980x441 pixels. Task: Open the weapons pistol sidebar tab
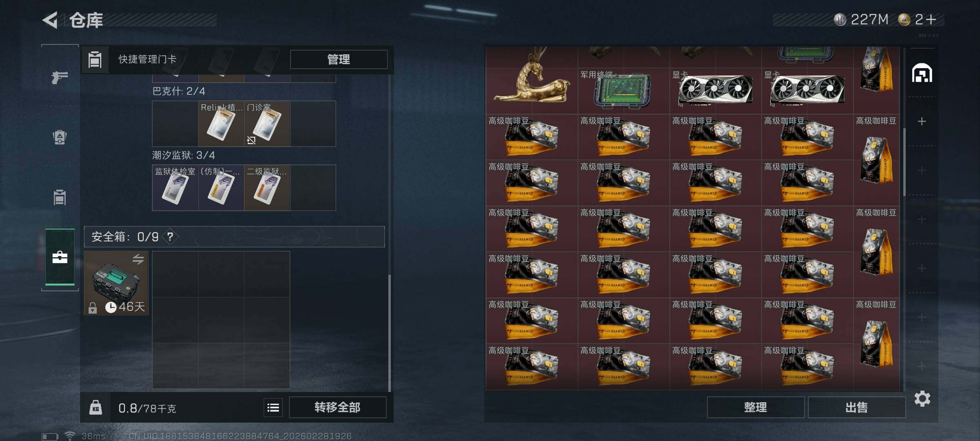pos(60,77)
